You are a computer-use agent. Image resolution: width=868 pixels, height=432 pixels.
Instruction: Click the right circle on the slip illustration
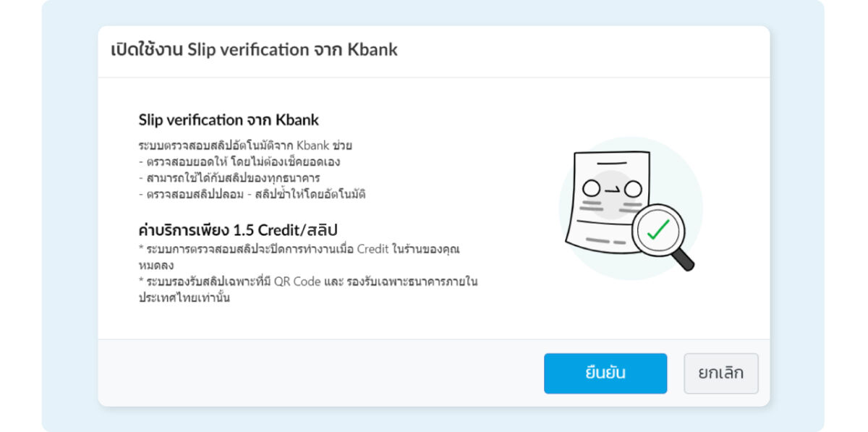tap(633, 190)
